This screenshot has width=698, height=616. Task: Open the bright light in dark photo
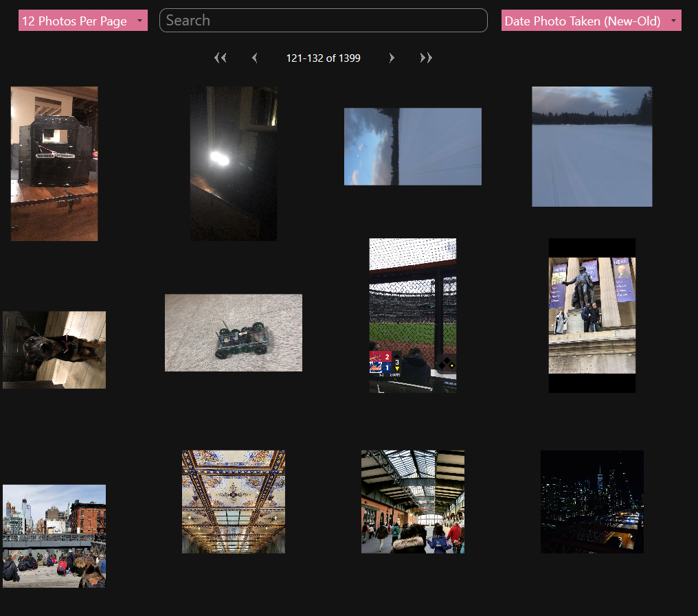[x=234, y=163]
